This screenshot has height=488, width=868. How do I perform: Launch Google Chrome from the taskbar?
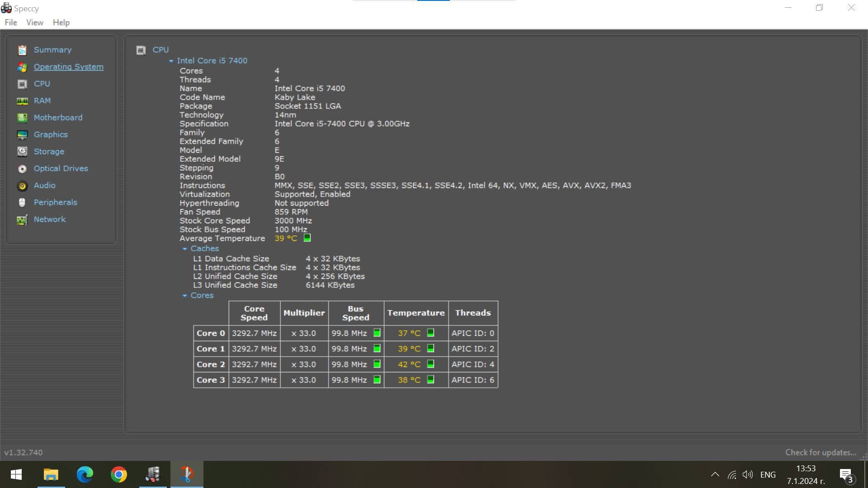(x=119, y=474)
